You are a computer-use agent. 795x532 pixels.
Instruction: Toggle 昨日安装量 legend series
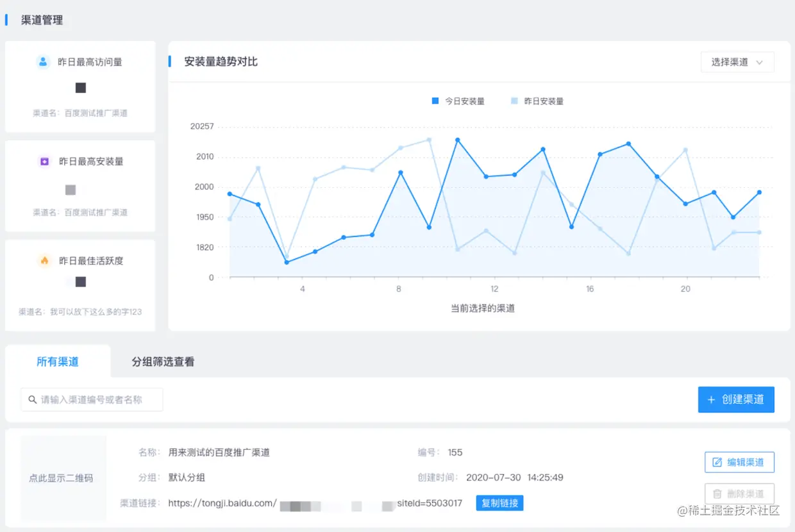[537, 101]
